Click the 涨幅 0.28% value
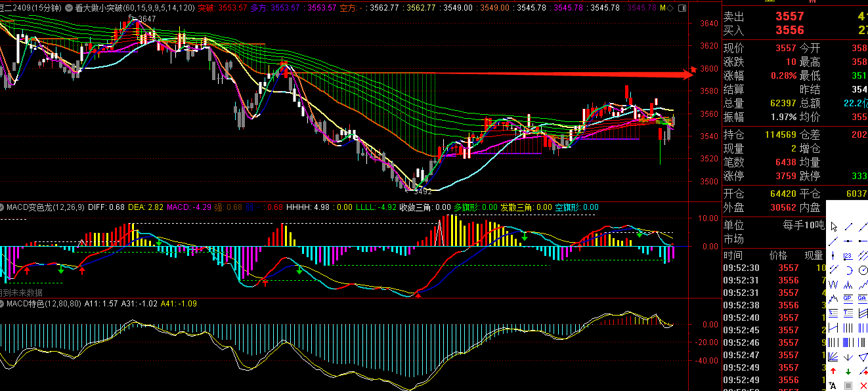This screenshot has height=391, width=868. tap(783, 75)
